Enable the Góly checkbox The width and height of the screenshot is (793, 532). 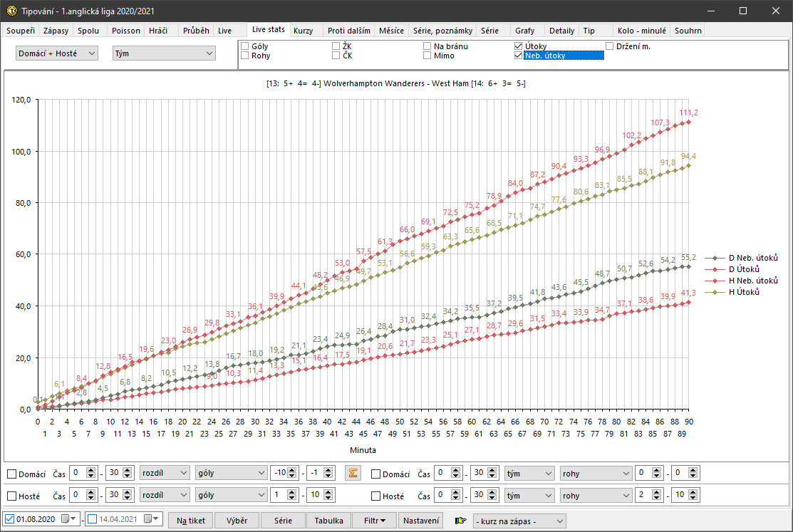[245, 46]
